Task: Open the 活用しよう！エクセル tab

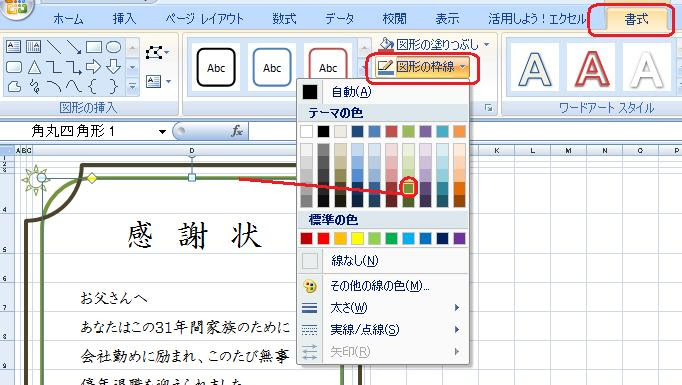Action: click(538, 19)
